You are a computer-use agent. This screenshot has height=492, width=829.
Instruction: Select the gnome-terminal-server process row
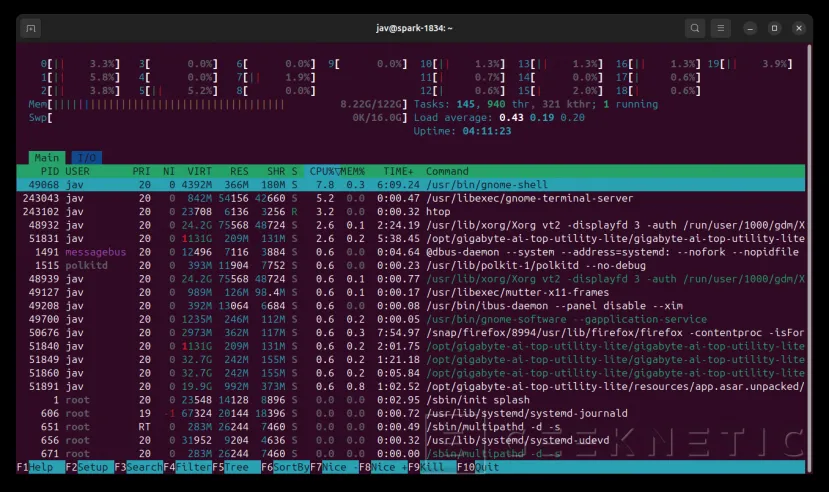411,198
